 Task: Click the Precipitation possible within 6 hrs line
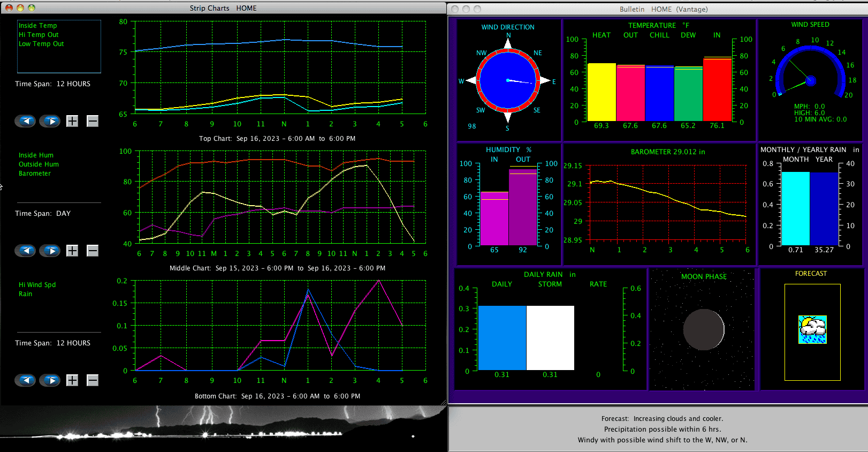663,430
